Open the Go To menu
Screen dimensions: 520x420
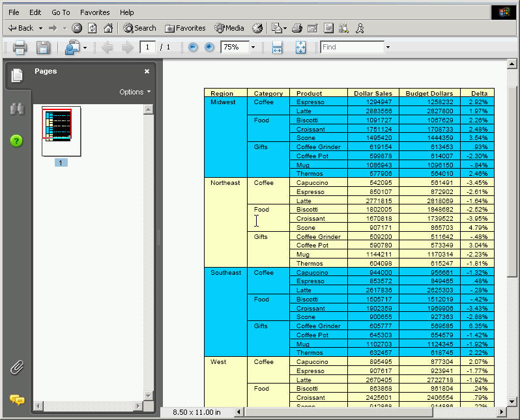61,12
